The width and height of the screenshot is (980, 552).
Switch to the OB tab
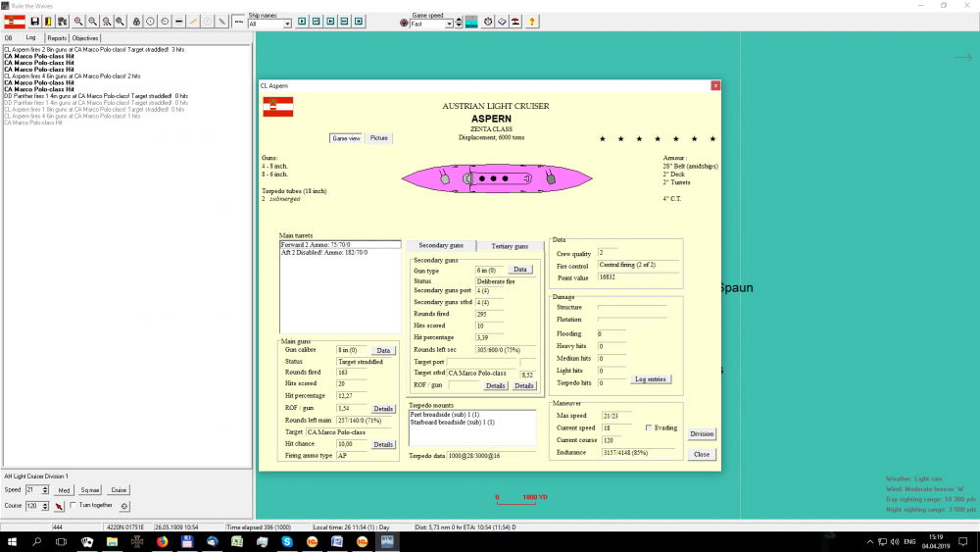point(8,38)
